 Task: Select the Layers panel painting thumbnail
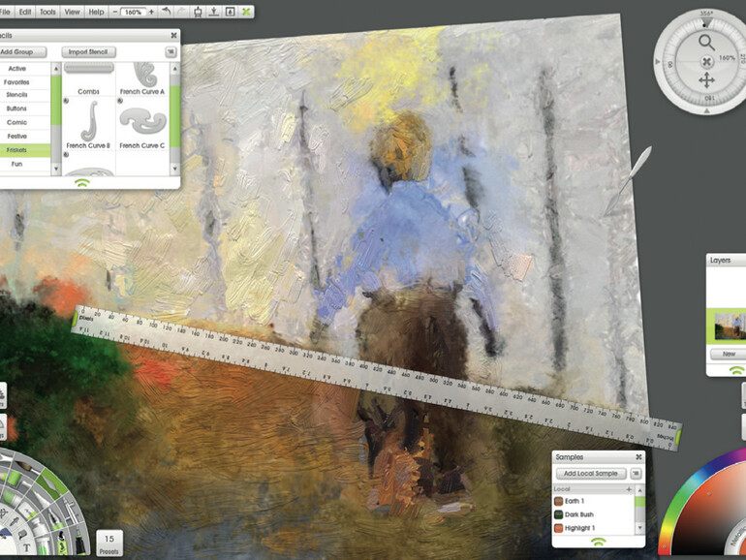pyautogui.click(x=730, y=327)
